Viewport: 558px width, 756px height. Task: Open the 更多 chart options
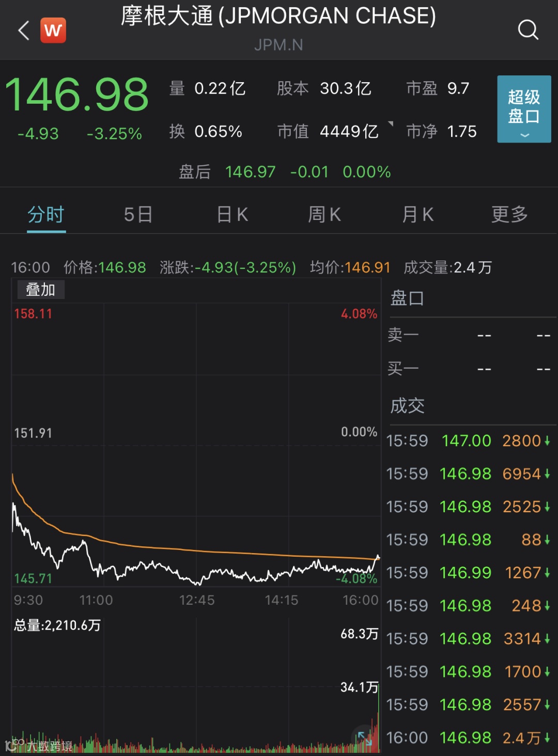click(x=509, y=214)
